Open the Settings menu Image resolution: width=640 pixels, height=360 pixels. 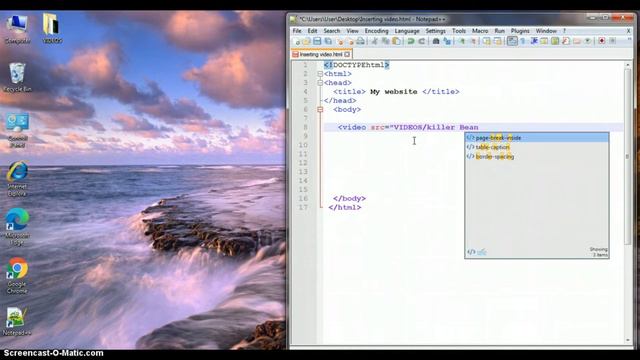click(436, 31)
